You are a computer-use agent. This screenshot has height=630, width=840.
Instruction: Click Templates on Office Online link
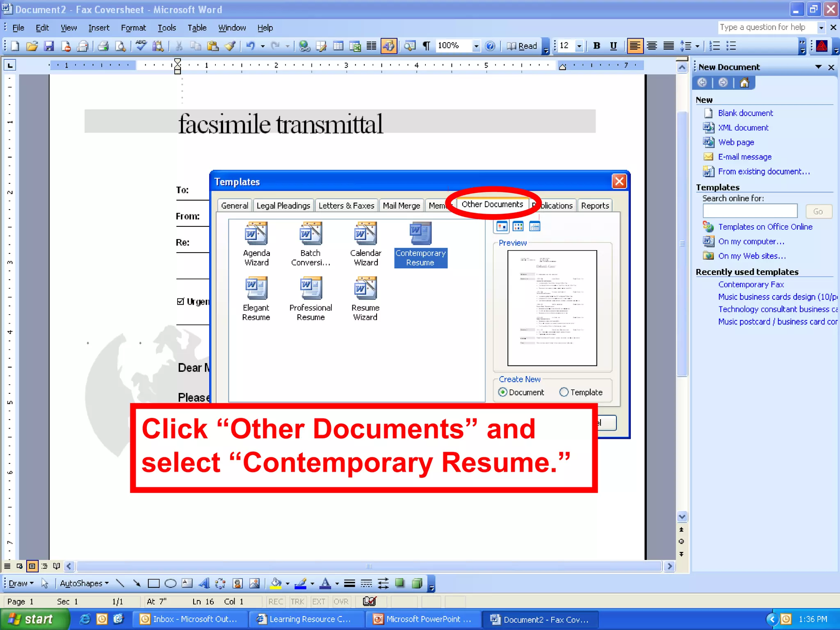coord(765,227)
